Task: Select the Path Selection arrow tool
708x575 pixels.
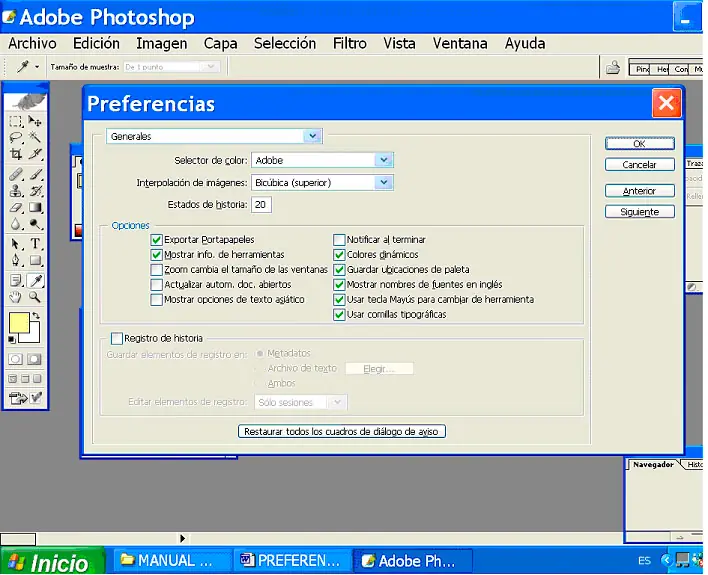Action: (16, 244)
